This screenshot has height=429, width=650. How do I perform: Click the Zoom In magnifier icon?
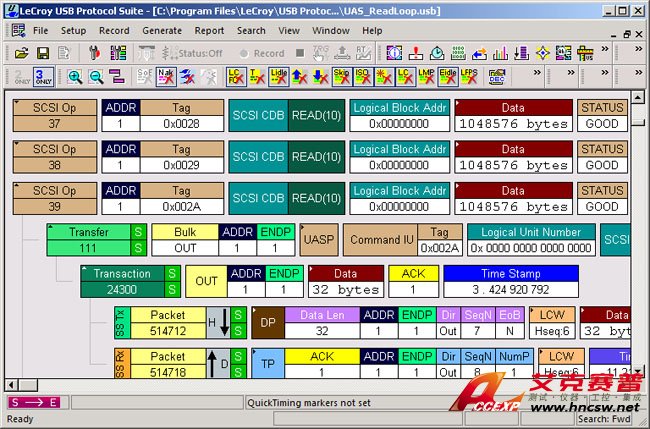click(75, 77)
